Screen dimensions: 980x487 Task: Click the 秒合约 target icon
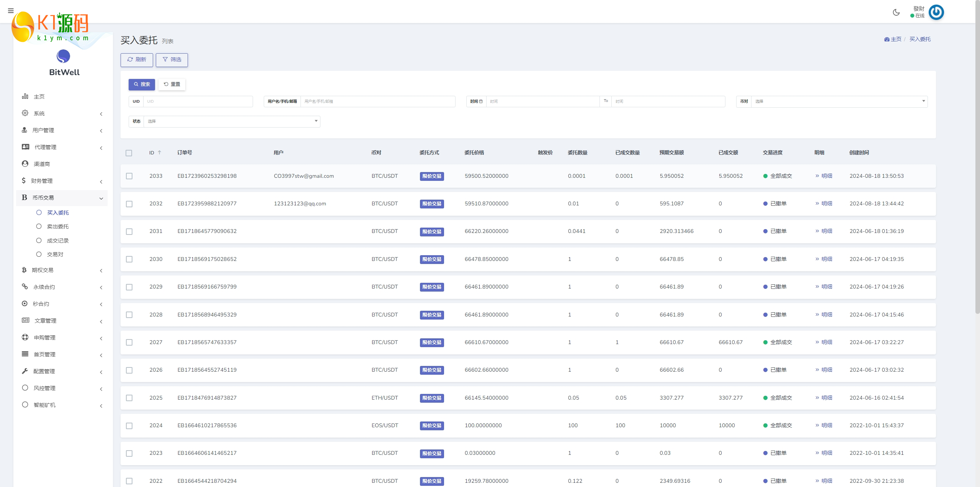click(24, 303)
